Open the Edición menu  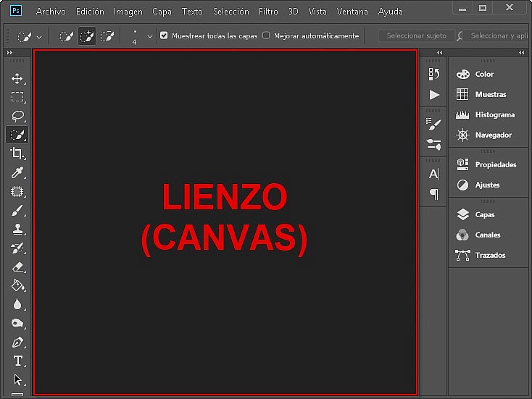90,12
